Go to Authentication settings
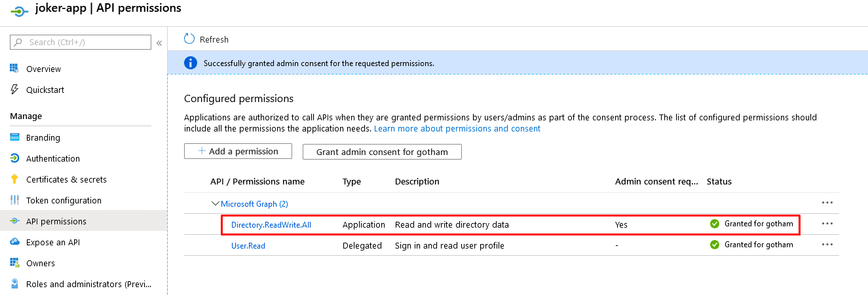This screenshot has height=295, width=868. 53,158
